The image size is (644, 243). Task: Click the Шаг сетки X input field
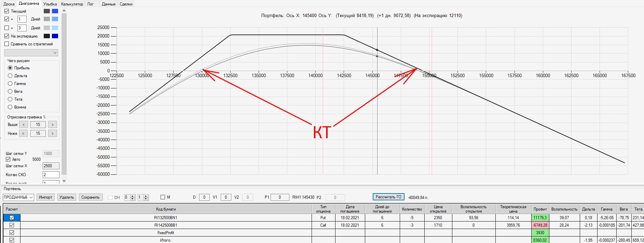pyautogui.click(x=51, y=166)
